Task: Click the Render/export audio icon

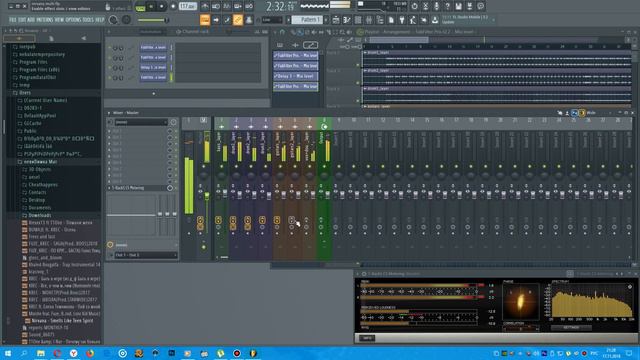Action: click(469, 6)
